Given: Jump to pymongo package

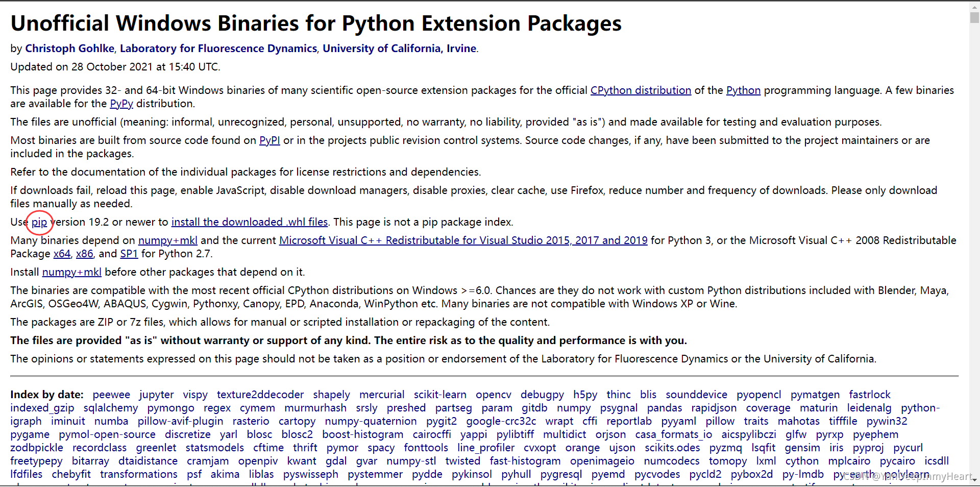Looking at the screenshot, I should (171, 408).
